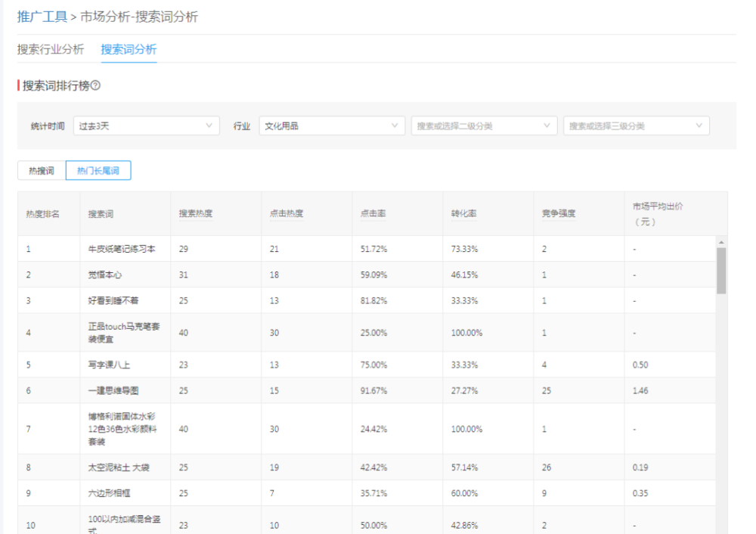This screenshot has width=756, height=534.
Task: Open the 搜索或选择三级分类 dropdown
Action: click(637, 126)
